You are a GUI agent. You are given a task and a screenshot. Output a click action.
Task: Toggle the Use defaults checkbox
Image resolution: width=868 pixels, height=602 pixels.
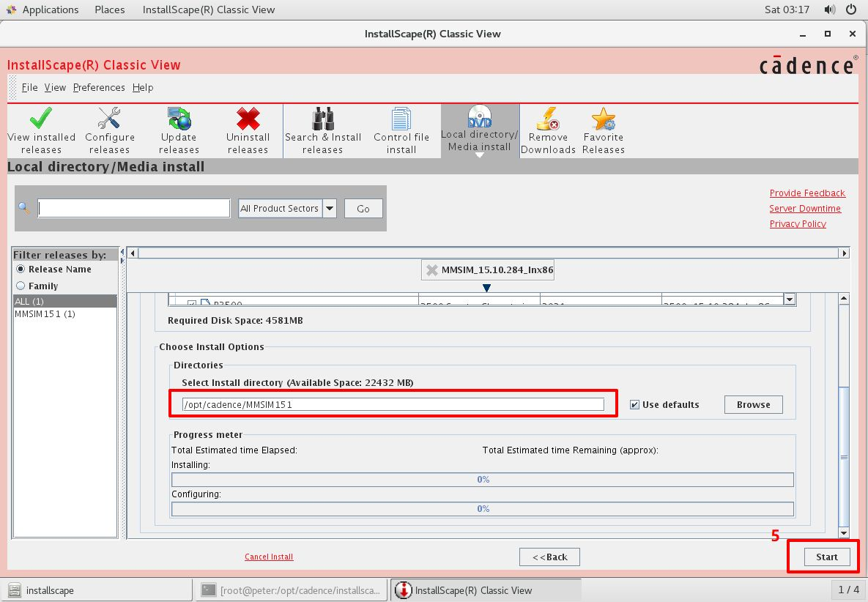(x=635, y=404)
